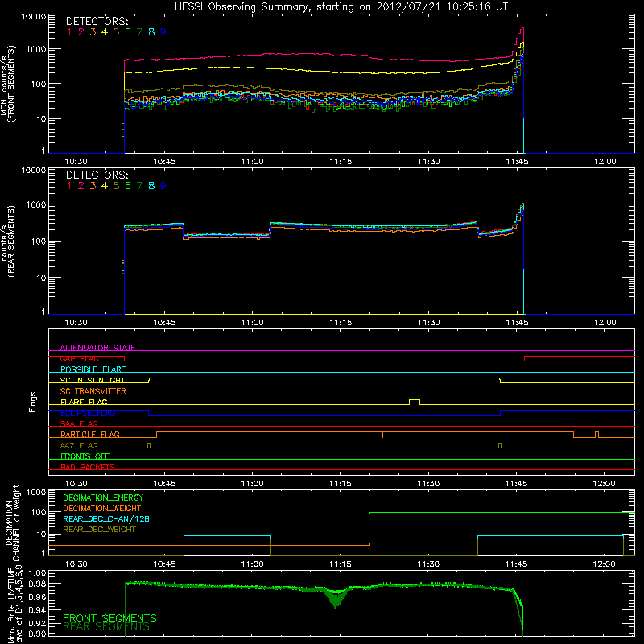Click DETECTORS heading in rear segments plot

(x=97, y=175)
